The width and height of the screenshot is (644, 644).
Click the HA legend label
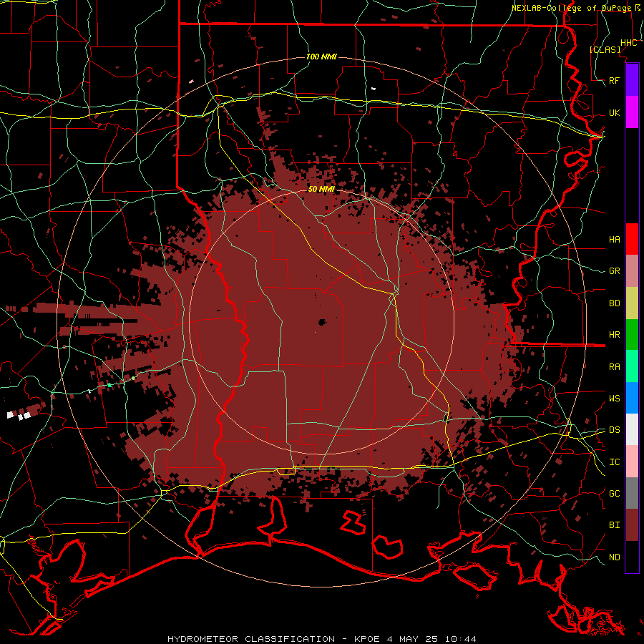[x=614, y=240]
